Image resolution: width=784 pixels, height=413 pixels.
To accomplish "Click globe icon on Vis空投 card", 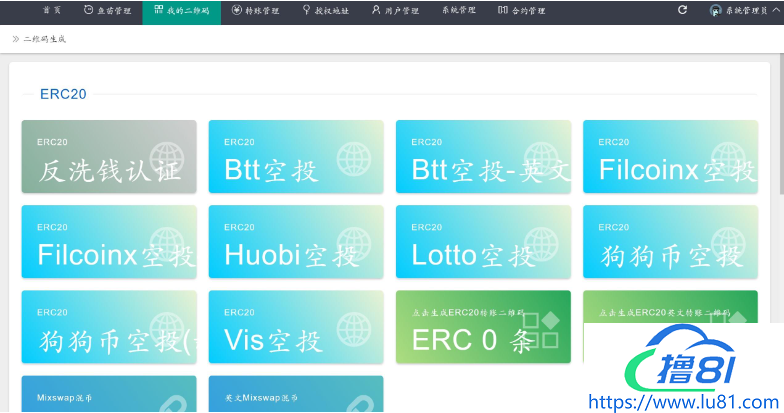I will point(354,330).
